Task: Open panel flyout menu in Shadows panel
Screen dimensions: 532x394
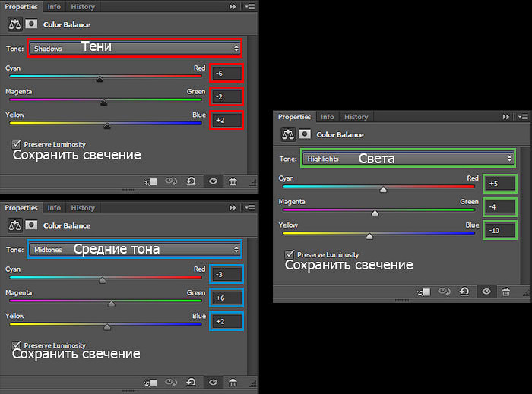Action: pos(250,6)
